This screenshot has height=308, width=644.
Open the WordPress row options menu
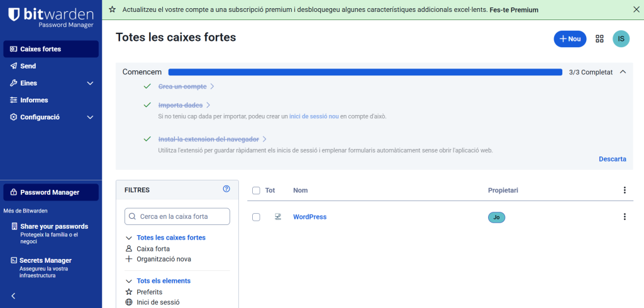tap(625, 217)
